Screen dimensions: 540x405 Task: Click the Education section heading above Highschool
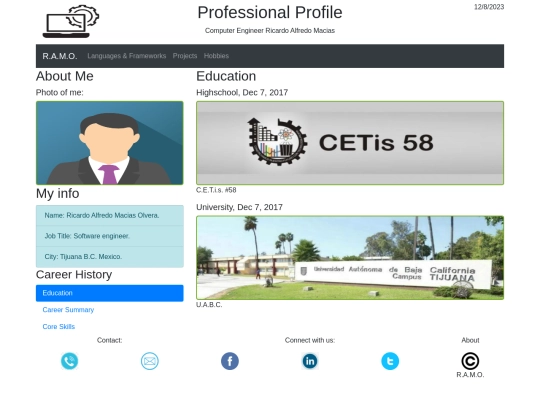[x=226, y=76]
